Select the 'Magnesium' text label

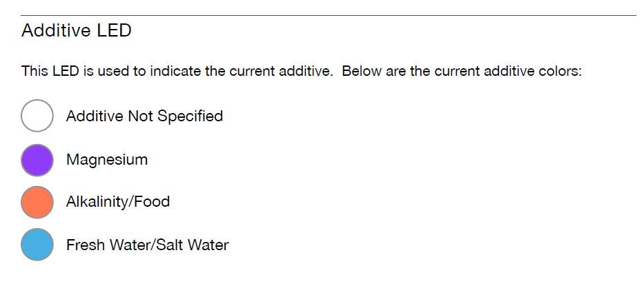coord(107,160)
